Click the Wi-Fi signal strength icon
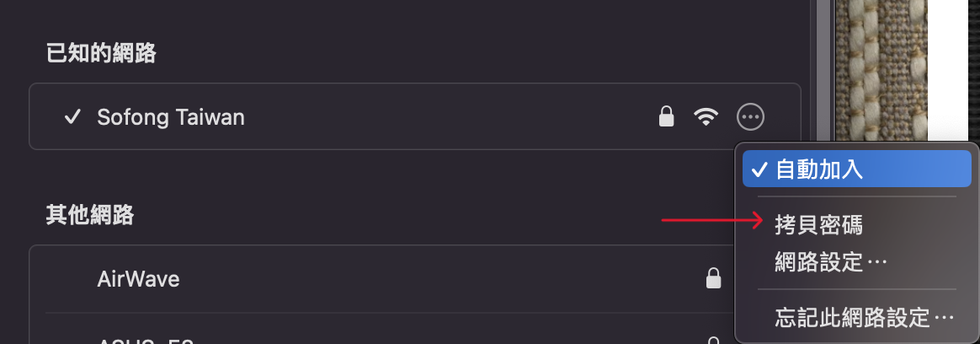The height and width of the screenshot is (344, 980). point(706,117)
